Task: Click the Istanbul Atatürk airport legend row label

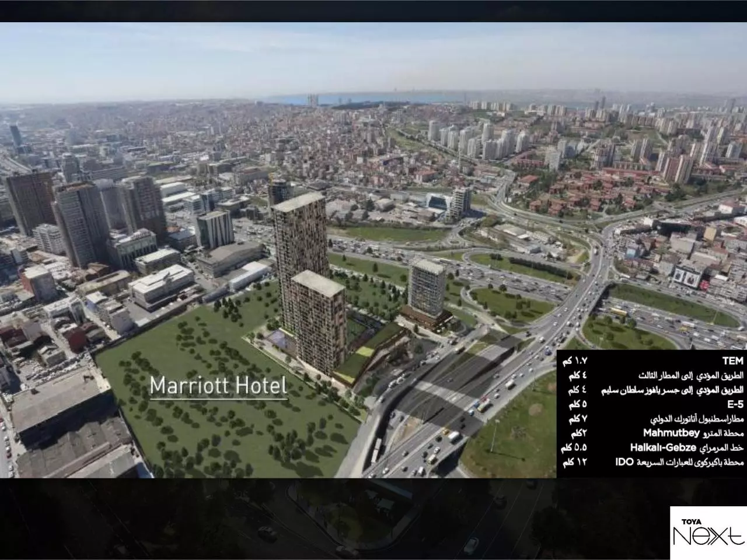Action: click(x=697, y=419)
